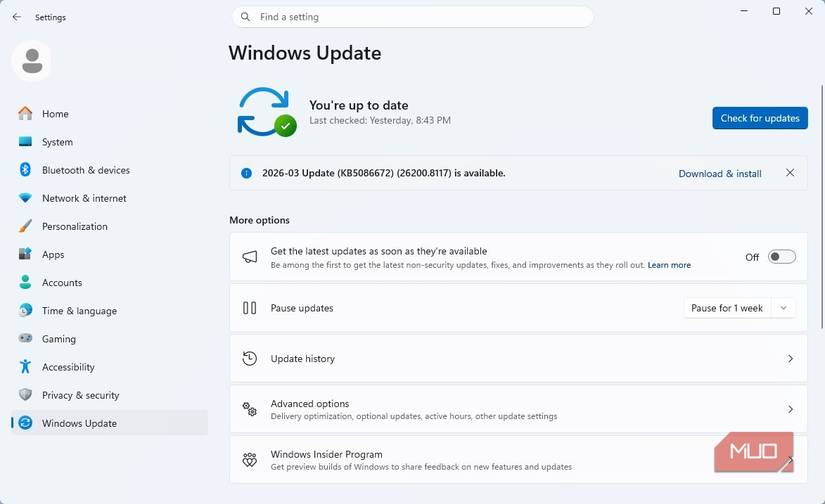
Task: Click the large update status sync icon
Action: pos(266,112)
